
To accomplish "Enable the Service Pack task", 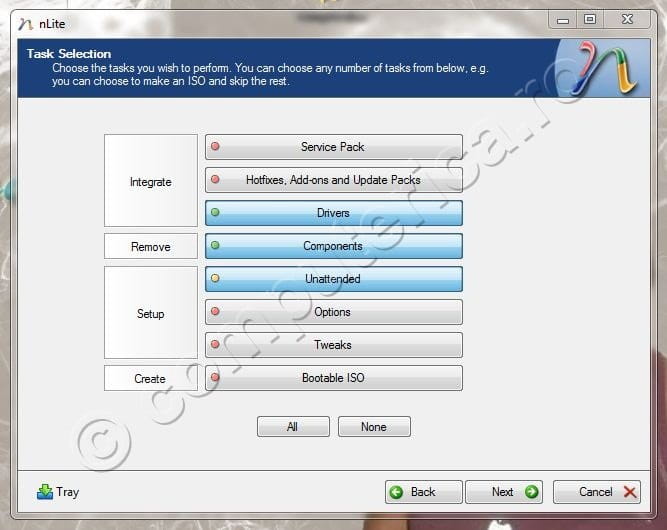I will coord(334,147).
